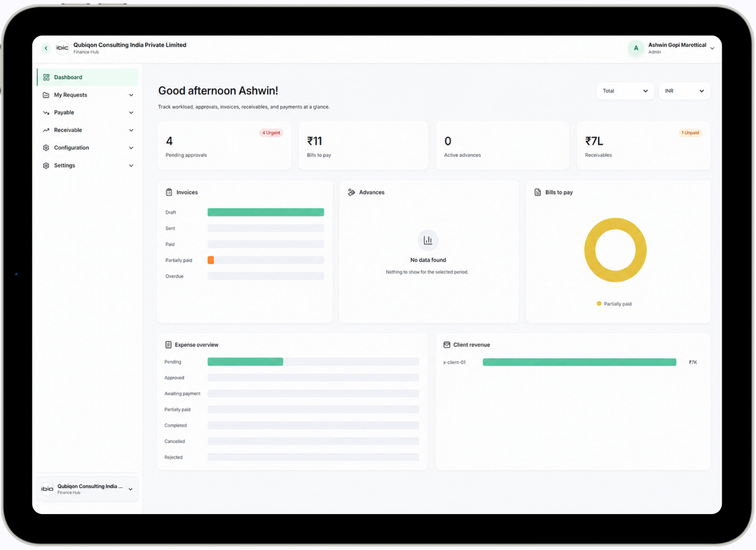Expand the Receivable menu chevron
The height and width of the screenshot is (550, 756).
[x=131, y=130]
